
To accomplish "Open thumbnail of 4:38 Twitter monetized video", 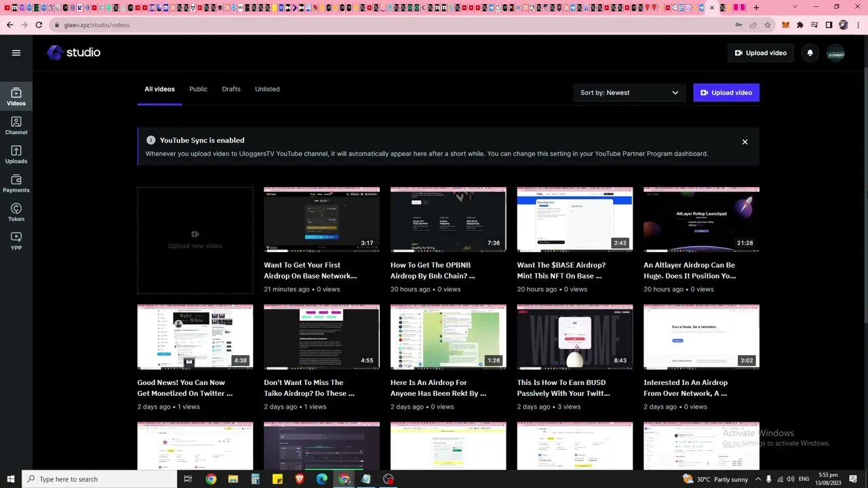I will click(x=195, y=337).
